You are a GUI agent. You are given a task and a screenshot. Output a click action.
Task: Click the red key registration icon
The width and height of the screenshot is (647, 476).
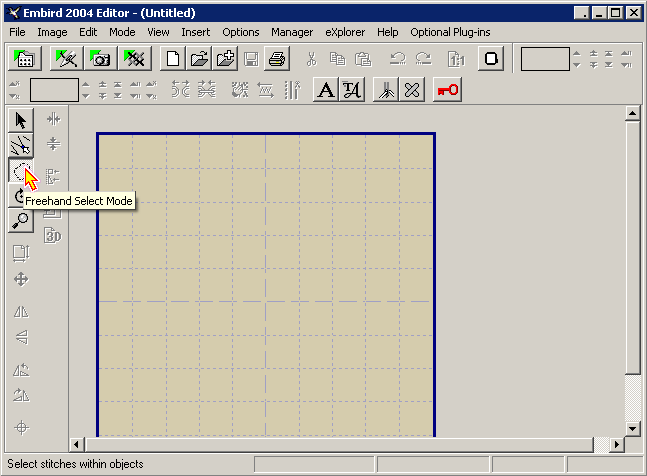click(x=447, y=90)
